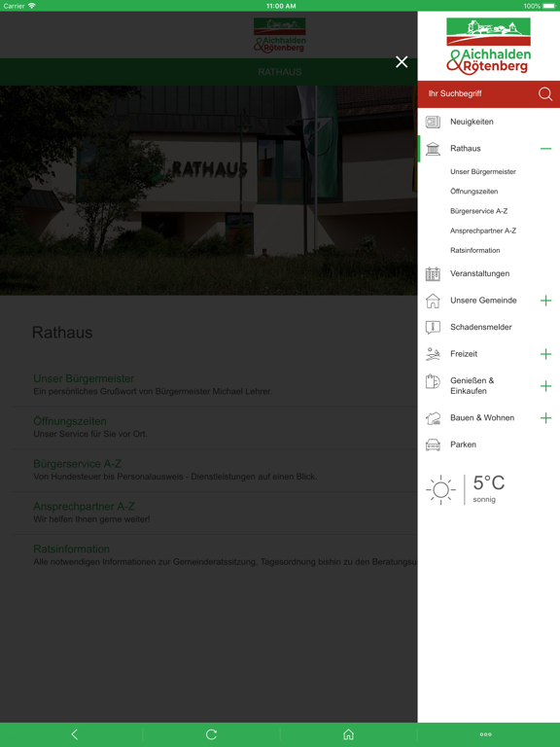Tap the 'sonnig' weather label
The image size is (560, 747).
(484, 499)
